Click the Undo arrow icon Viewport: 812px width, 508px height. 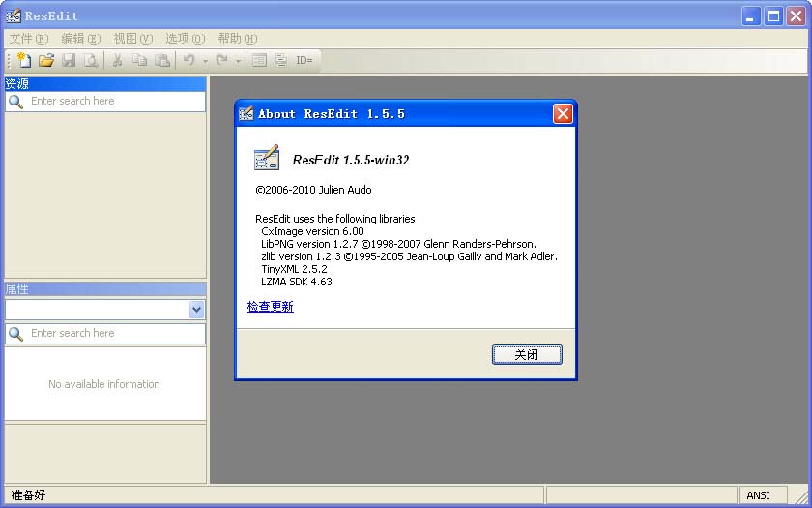pos(189,60)
